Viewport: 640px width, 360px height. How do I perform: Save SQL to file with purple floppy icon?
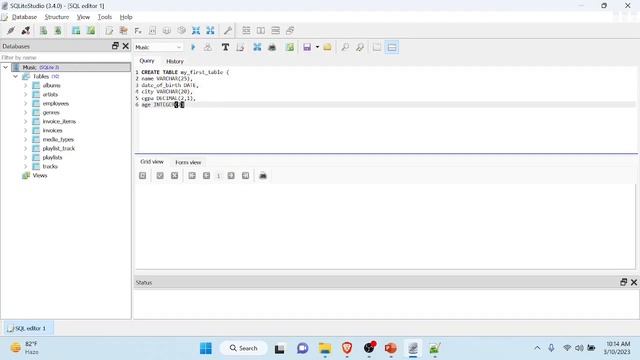(307, 47)
